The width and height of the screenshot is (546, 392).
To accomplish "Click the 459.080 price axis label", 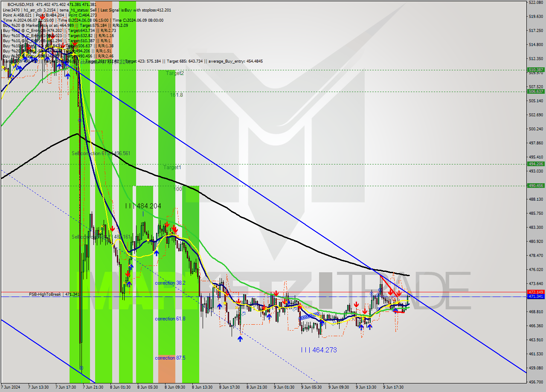I will point(536,368).
